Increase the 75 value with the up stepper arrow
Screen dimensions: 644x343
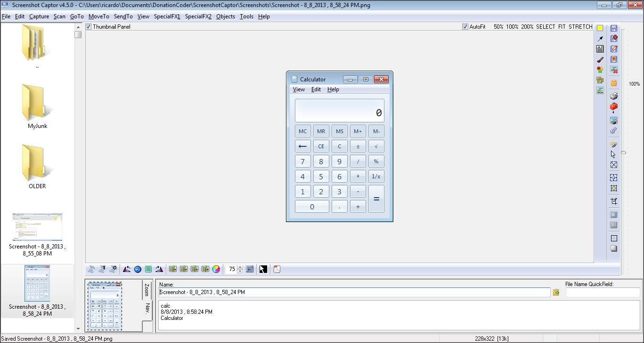tap(240, 267)
